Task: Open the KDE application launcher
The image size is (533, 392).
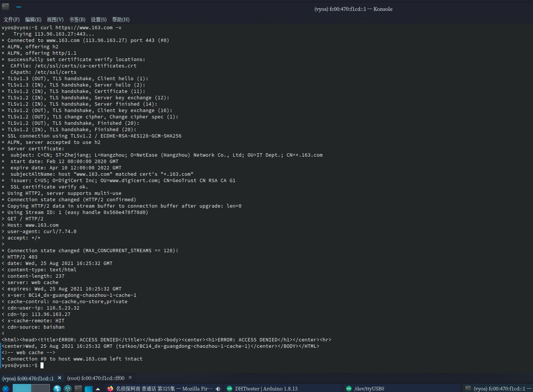Action: [6, 389]
